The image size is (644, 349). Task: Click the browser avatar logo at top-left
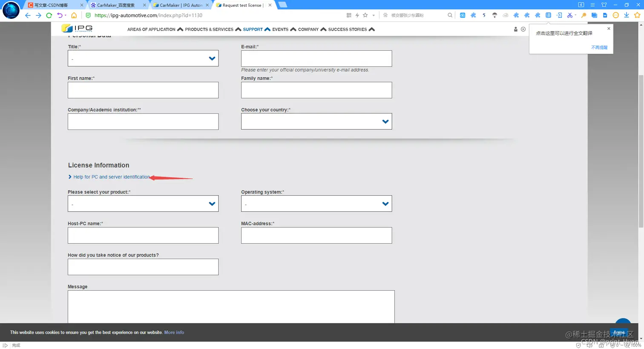pyautogui.click(x=11, y=10)
